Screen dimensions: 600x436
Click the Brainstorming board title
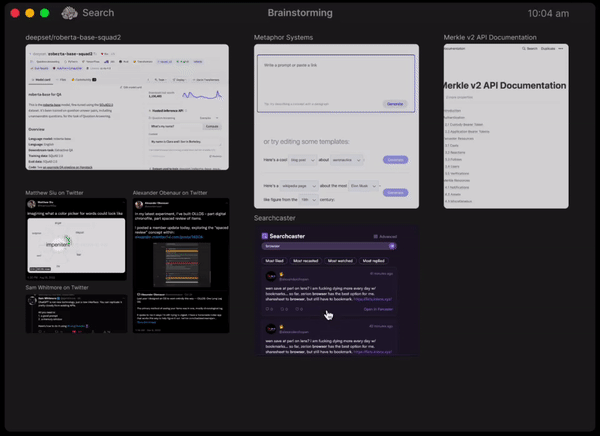pyautogui.click(x=300, y=13)
